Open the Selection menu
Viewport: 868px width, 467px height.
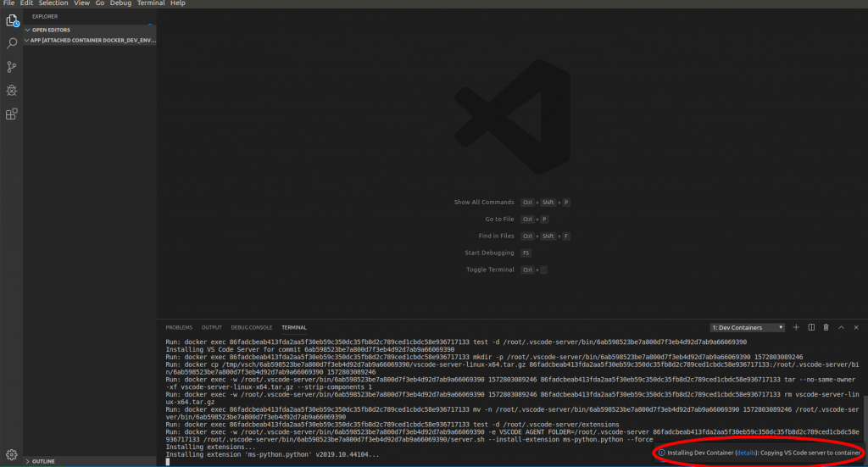53,3
